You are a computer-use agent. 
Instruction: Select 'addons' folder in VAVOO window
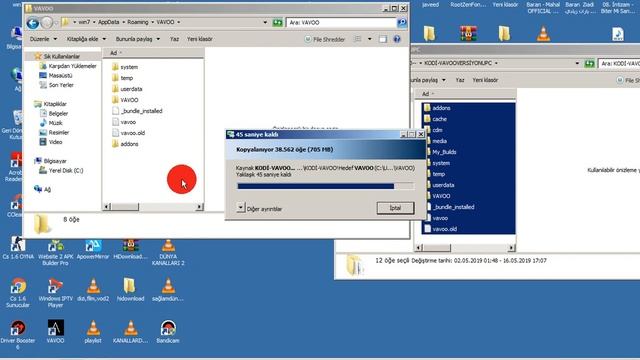(125, 144)
